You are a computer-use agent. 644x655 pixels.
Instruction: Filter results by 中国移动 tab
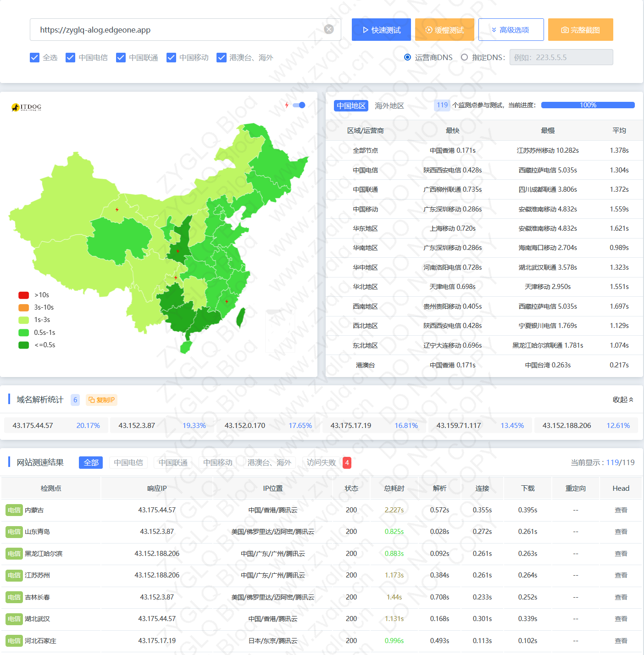218,462
